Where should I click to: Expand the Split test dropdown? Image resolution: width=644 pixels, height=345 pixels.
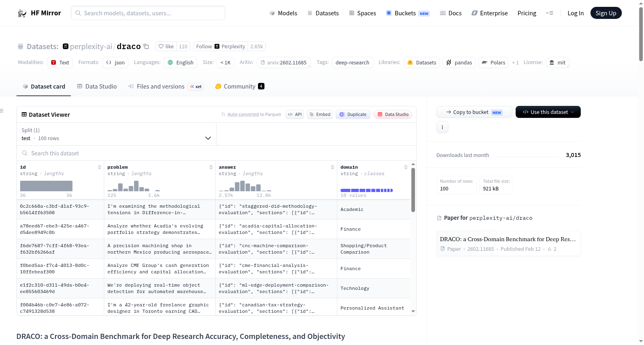(x=116, y=134)
